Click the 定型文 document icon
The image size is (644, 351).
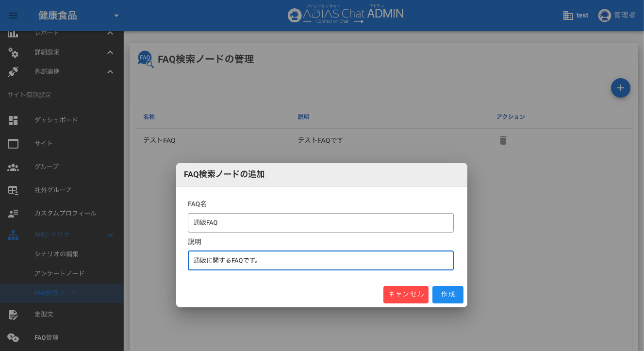(x=13, y=314)
